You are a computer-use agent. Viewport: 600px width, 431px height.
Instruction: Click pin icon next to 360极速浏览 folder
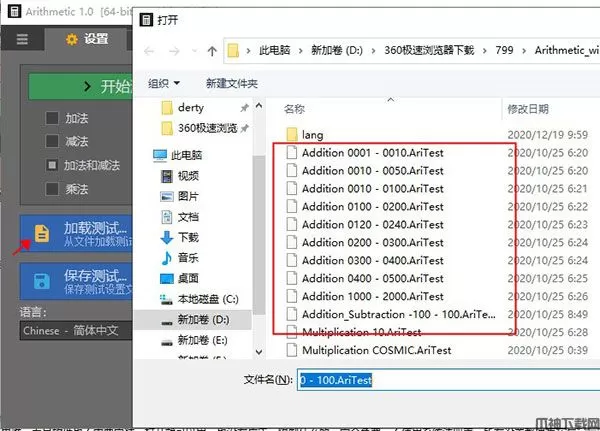point(244,128)
